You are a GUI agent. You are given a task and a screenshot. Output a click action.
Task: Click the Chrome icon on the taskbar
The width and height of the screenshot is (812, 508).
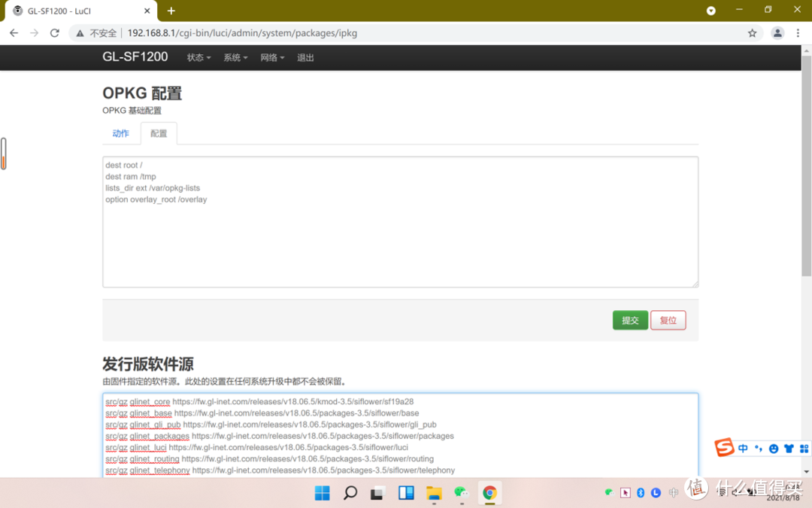click(489, 493)
